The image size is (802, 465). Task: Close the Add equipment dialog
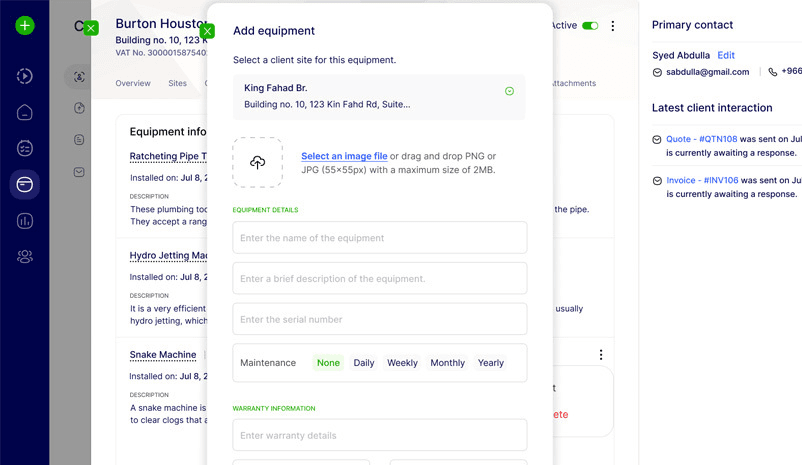207,31
